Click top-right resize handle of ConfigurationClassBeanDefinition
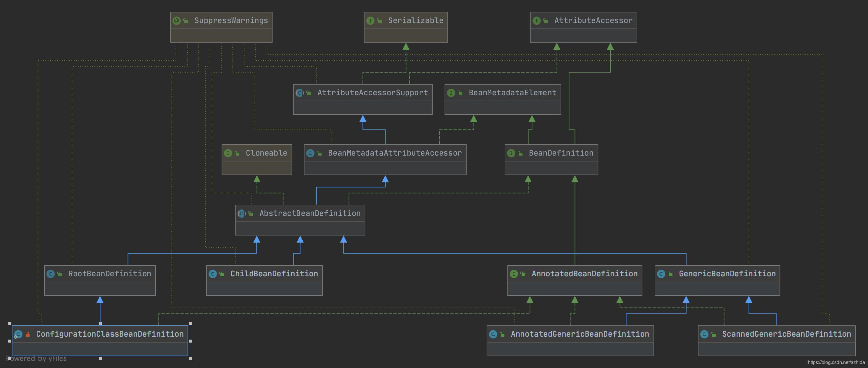The image size is (868, 368). 191,323
